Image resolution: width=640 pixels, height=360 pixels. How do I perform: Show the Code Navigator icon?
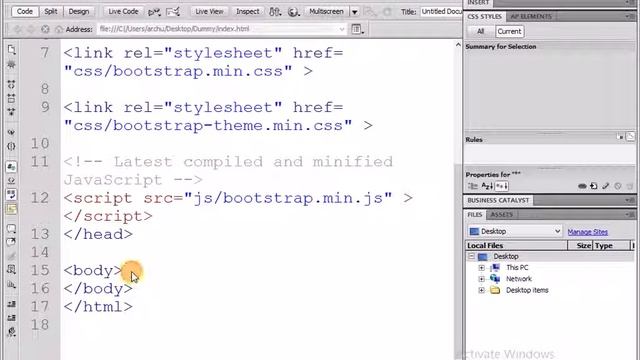click(11, 64)
